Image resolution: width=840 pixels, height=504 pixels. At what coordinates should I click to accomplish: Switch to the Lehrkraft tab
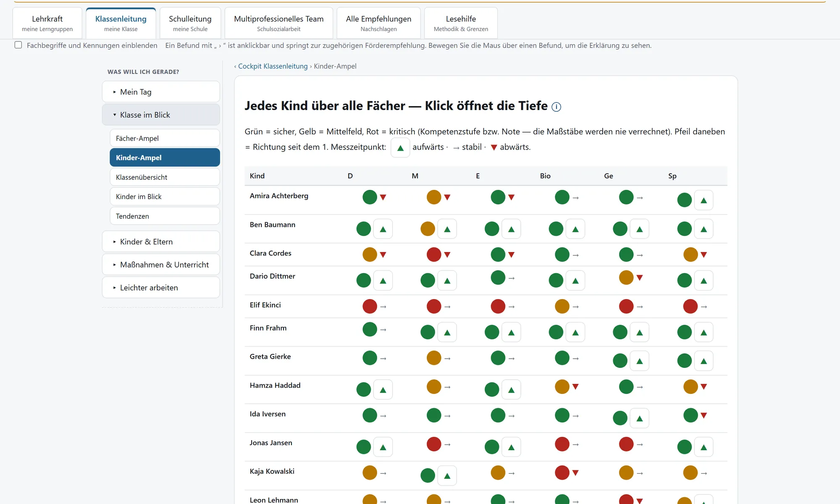point(47,23)
